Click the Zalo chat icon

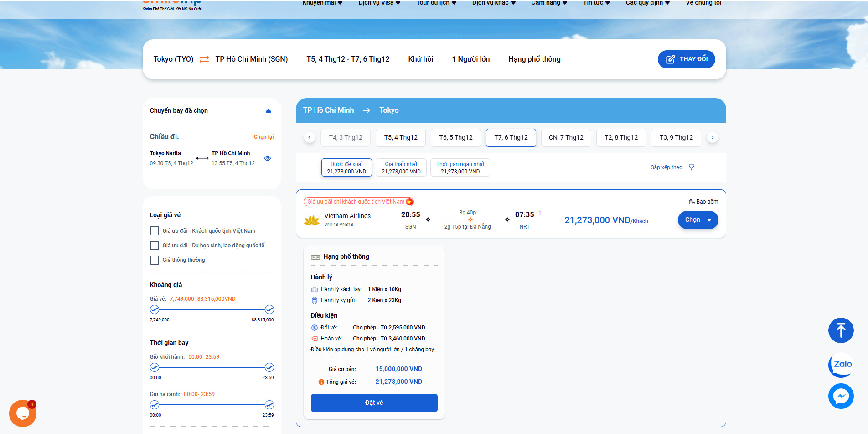(x=841, y=364)
